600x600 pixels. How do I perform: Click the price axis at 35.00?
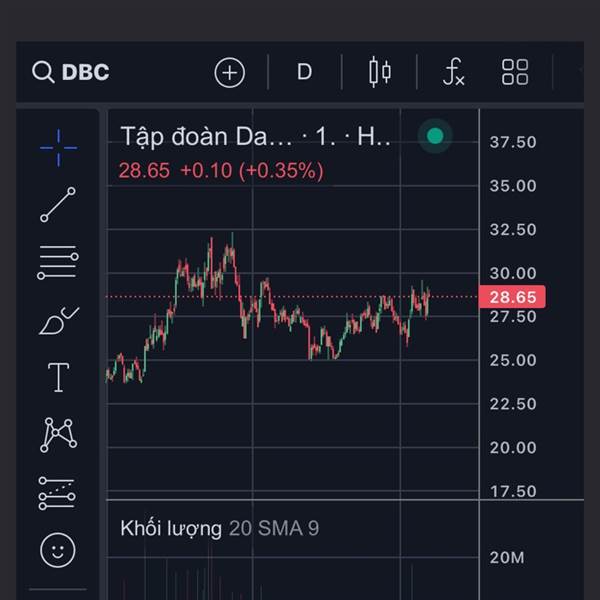tap(512, 186)
